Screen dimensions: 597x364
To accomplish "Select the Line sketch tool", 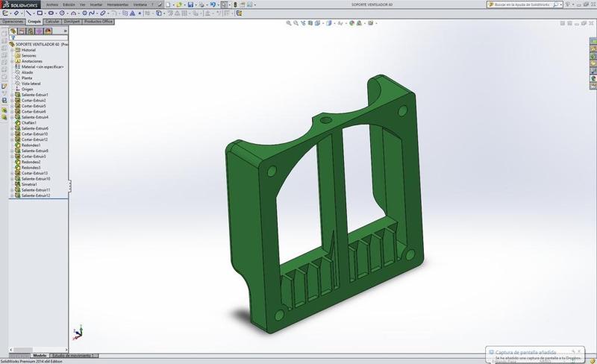I will [x=29, y=13].
